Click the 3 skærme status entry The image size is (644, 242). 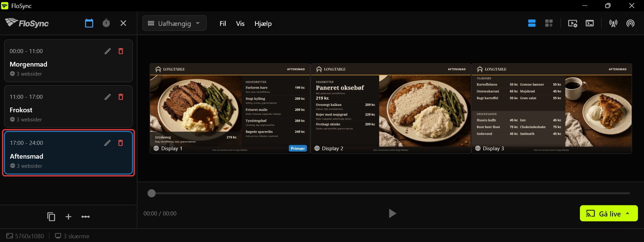[72, 236]
